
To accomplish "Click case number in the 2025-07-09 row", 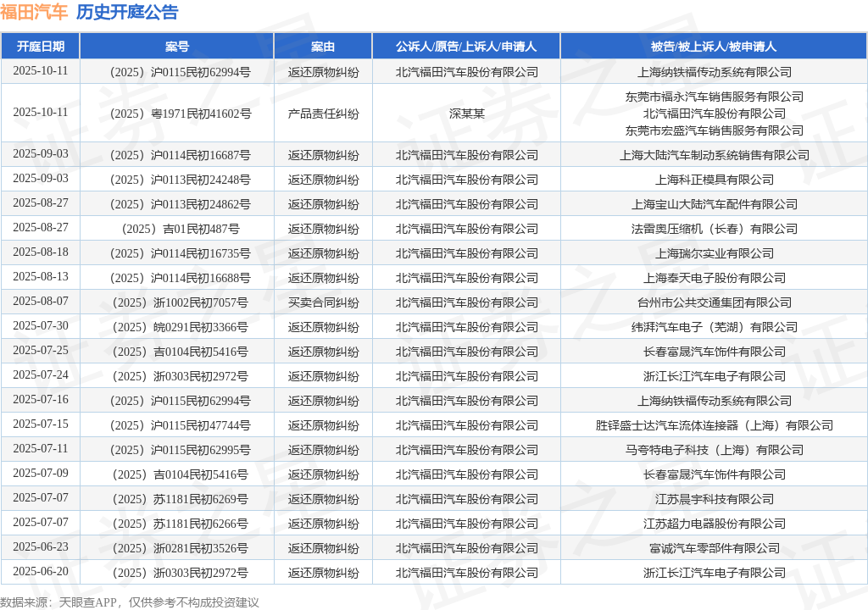I will pyautogui.click(x=181, y=474).
